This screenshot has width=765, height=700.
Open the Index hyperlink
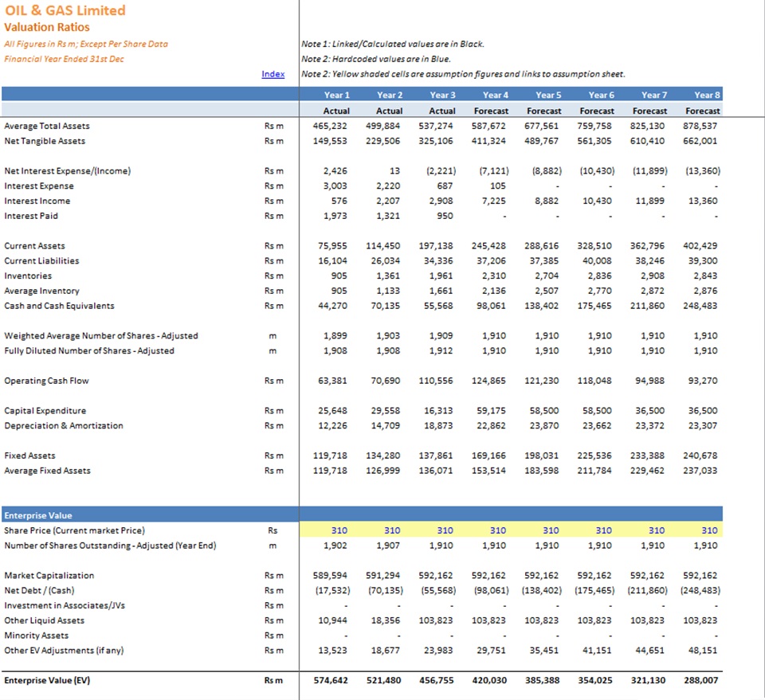(273, 74)
